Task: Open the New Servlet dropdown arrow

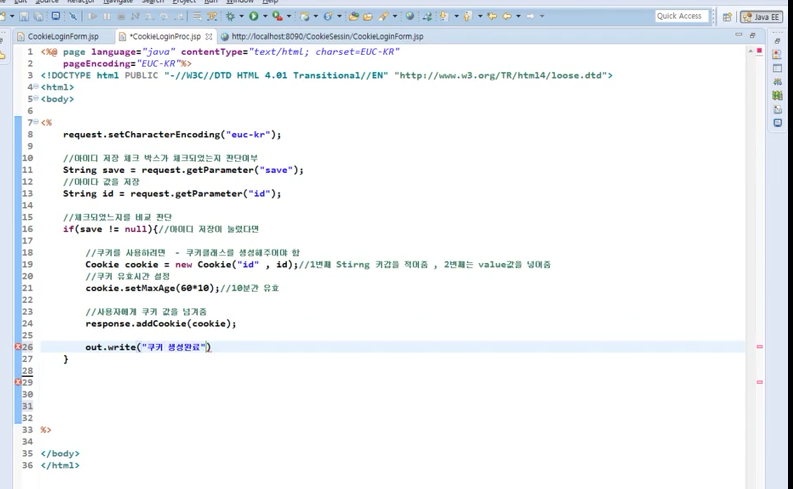Action: (x=339, y=16)
